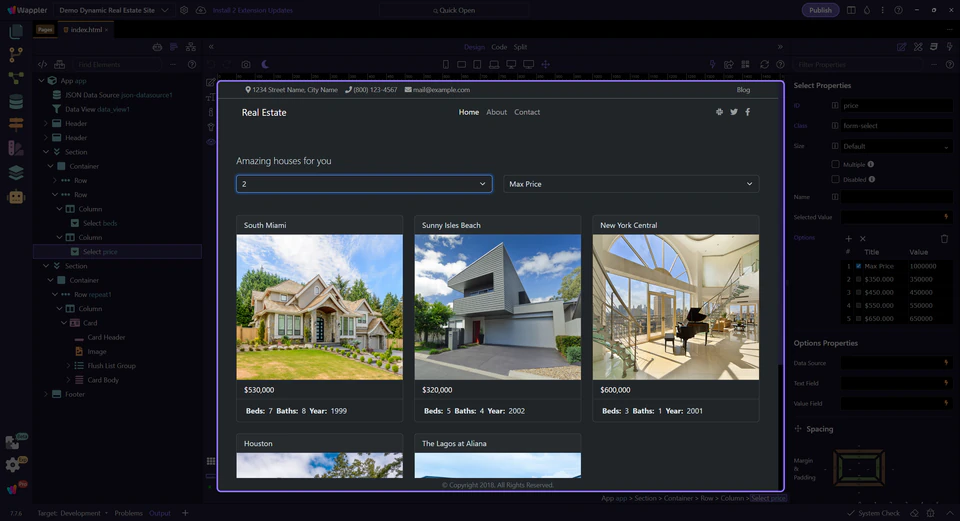Click the refresh icon in design toolbar

click(764, 64)
